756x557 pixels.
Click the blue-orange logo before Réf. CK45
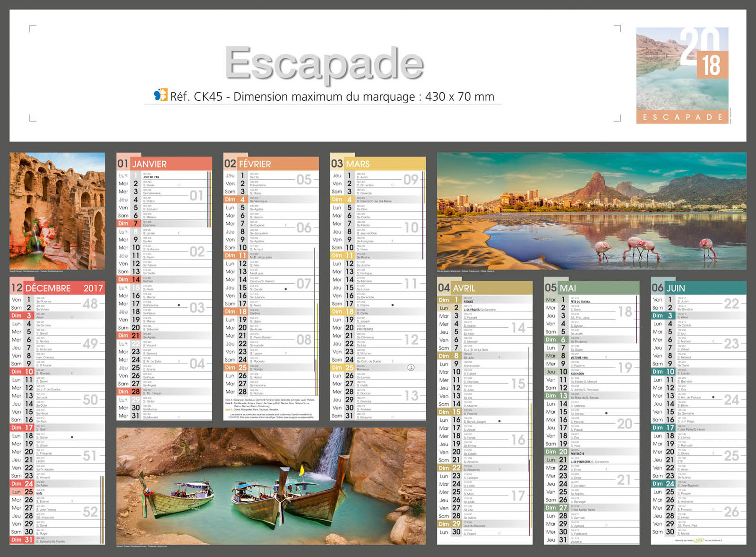pos(161,95)
